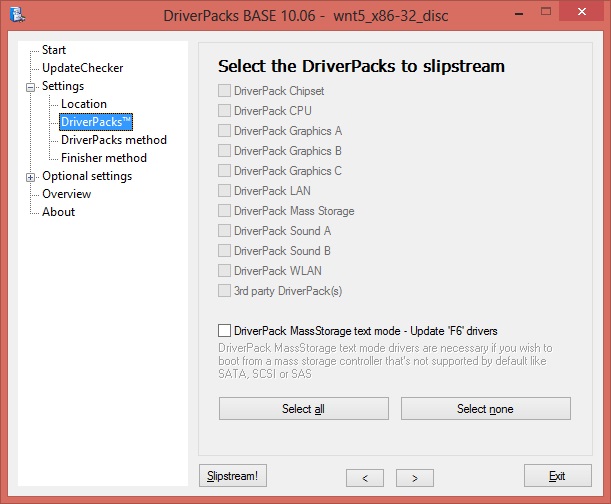Image resolution: width=611 pixels, height=504 pixels.
Task: Toggle DriverPack LAN checkbox
Action: tap(224, 191)
